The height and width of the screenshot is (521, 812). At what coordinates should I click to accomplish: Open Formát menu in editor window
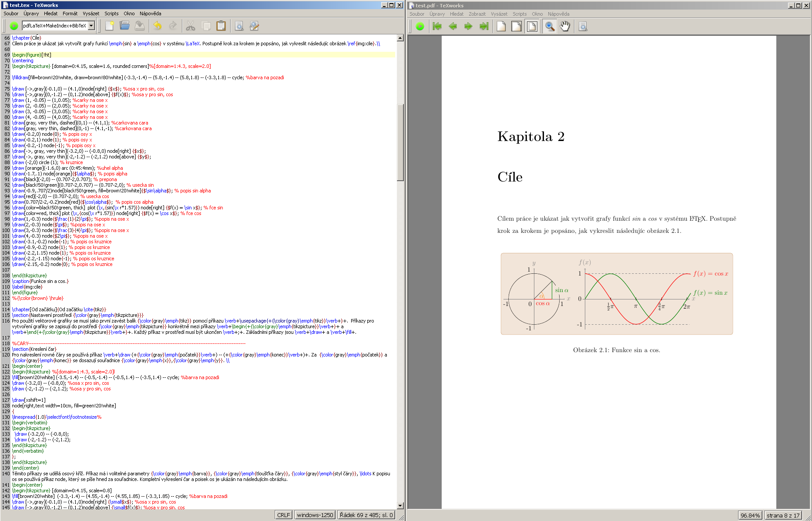pyautogui.click(x=70, y=13)
